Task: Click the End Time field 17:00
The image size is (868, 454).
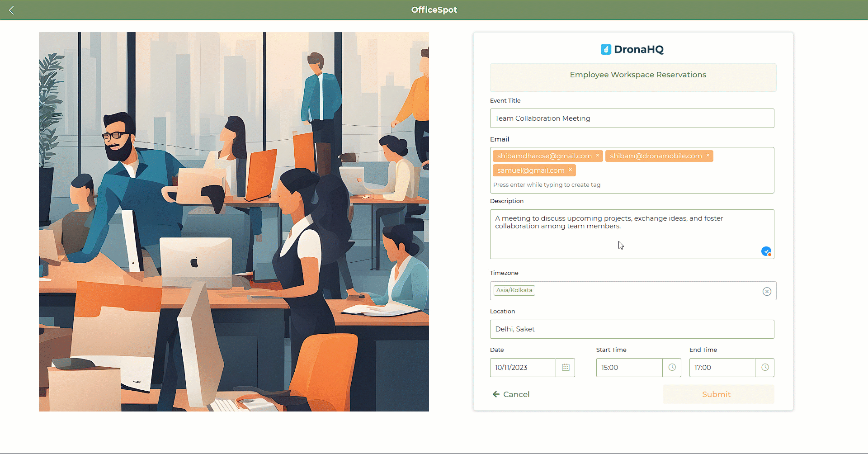Action: [x=722, y=368]
